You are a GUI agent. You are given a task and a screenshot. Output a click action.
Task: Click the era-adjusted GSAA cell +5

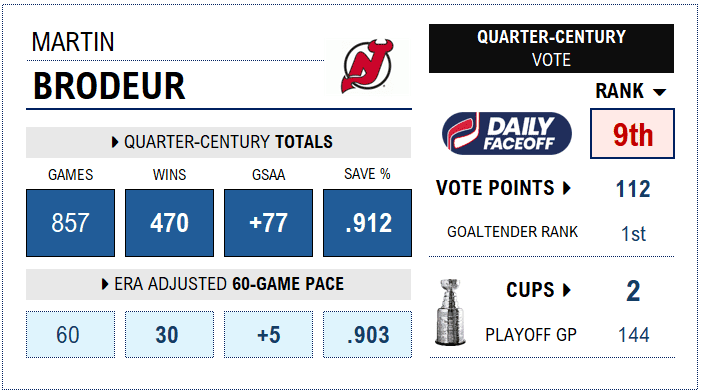coord(268,334)
